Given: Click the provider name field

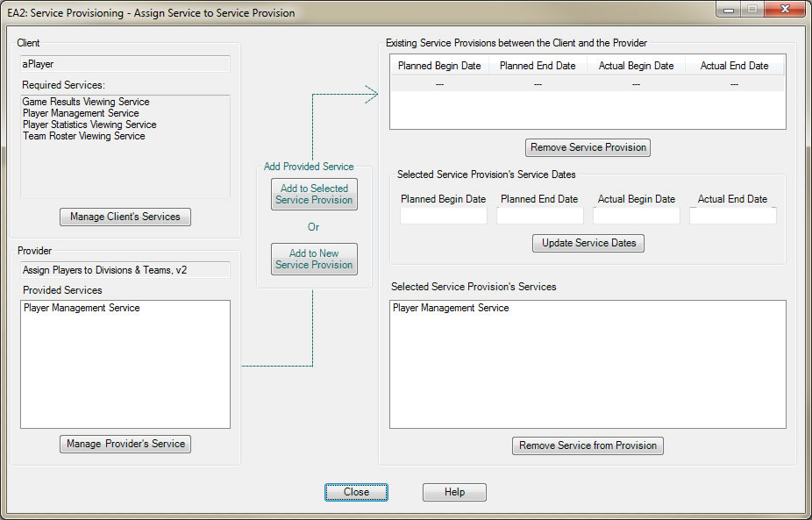Looking at the screenshot, I should click(x=125, y=270).
